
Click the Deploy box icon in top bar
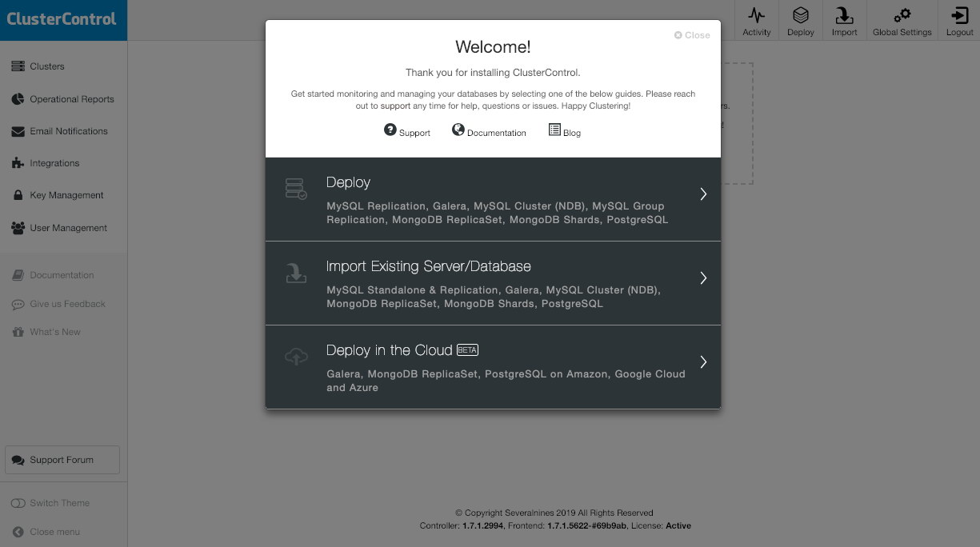click(x=800, y=15)
